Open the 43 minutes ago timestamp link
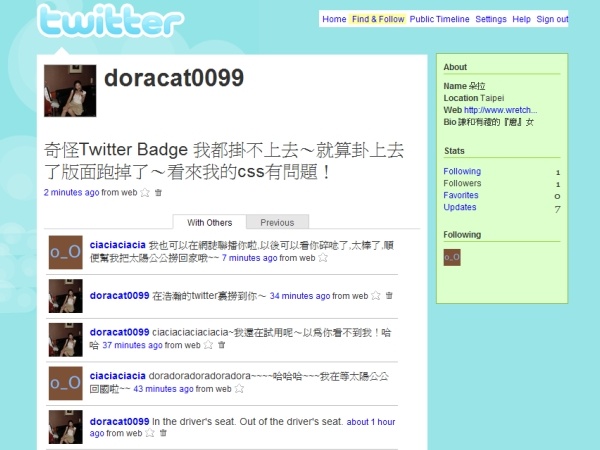The height and width of the screenshot is (450, 600). [163, 389]
